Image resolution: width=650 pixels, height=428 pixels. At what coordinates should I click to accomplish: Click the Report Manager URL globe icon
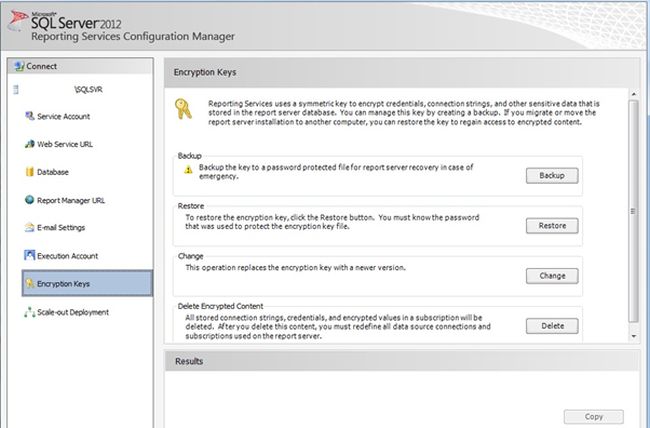tap(29, 200)
